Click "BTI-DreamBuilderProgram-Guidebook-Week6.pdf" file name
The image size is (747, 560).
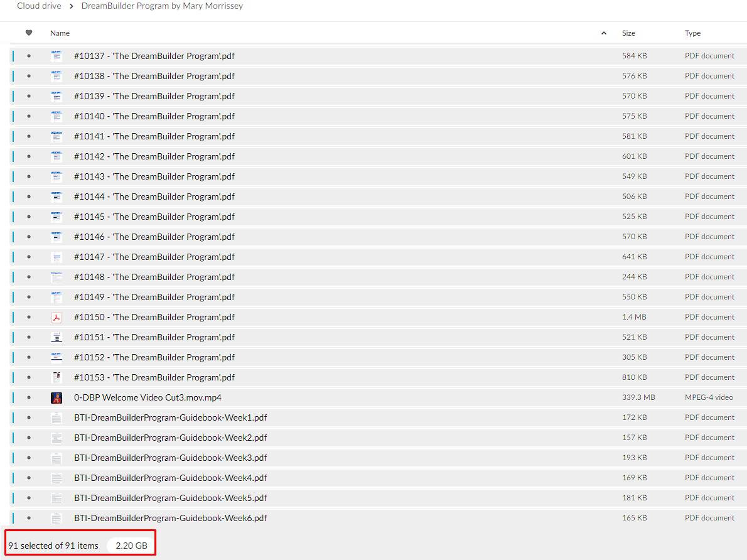(171, 518)
